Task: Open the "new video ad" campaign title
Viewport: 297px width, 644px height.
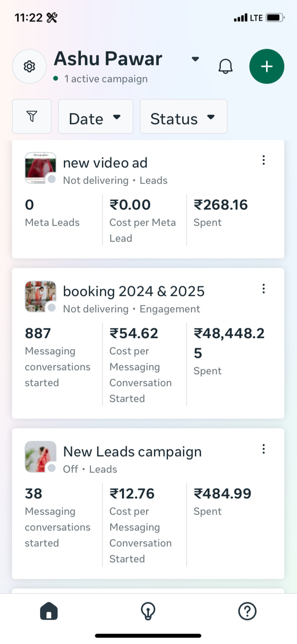Action: click(105, 163)
